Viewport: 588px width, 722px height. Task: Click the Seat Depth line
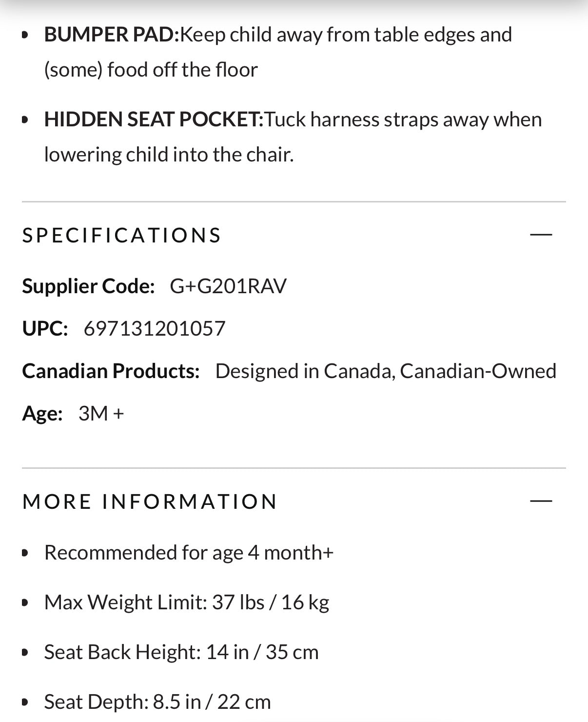pos(157,702)
